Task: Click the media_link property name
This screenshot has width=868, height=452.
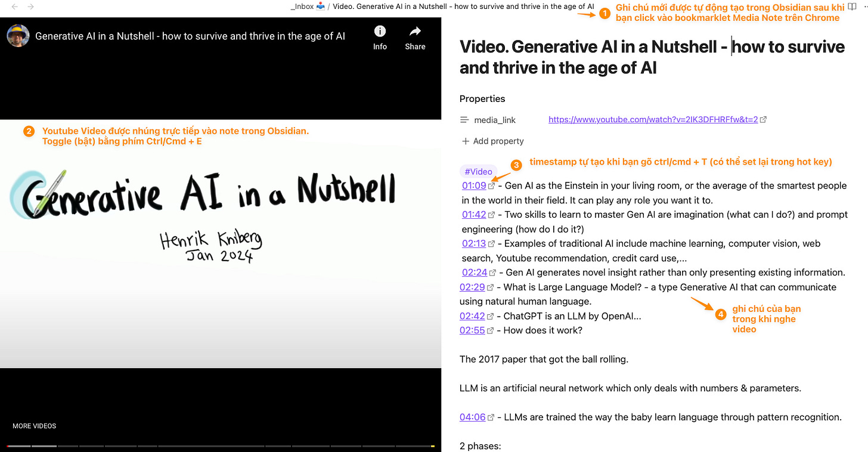Action: pos(495,120)
